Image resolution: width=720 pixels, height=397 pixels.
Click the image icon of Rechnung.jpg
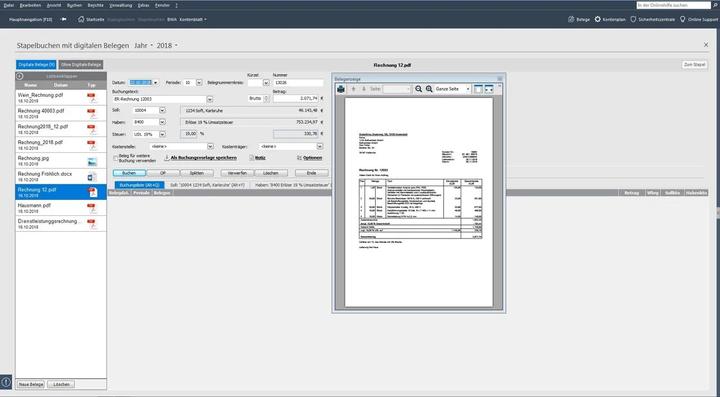(x=92, y=162)
